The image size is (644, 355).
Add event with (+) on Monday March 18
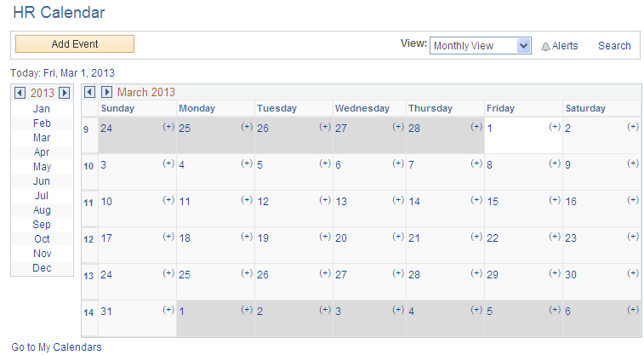[247, 237]
